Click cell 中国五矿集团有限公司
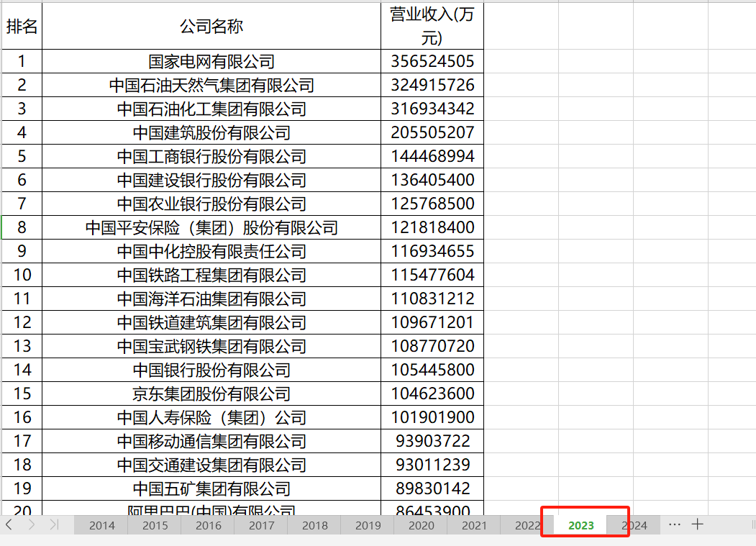The image size is (756, 546). pos(211,488)
